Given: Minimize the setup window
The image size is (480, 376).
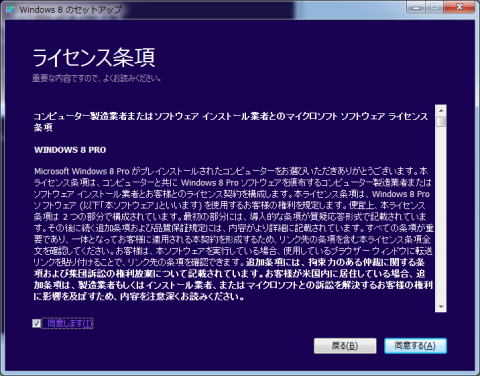Looking at the screenshot, I should pos(416,7).
